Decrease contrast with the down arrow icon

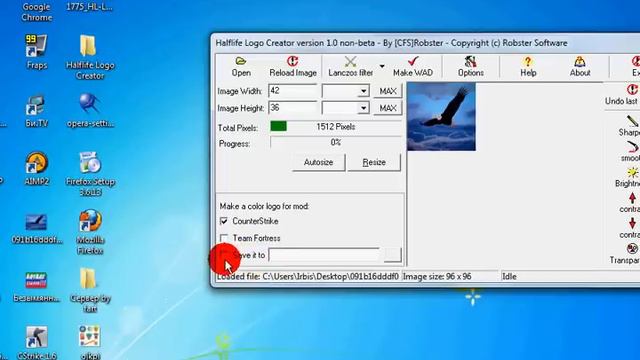(632, 223)
